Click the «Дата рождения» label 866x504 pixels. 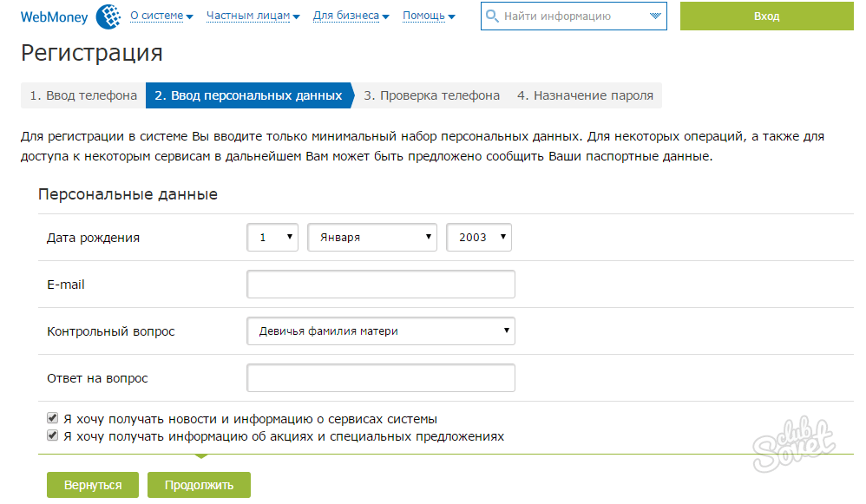click(93, 238)
